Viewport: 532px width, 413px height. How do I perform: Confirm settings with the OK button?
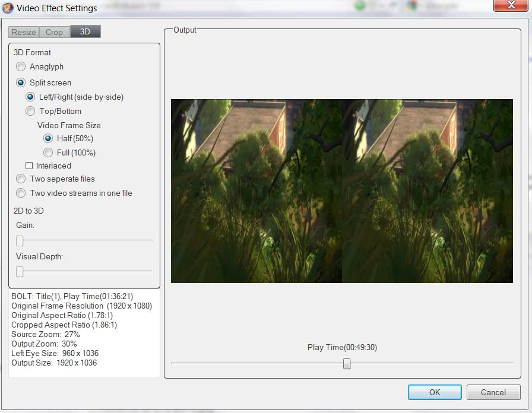435,392
